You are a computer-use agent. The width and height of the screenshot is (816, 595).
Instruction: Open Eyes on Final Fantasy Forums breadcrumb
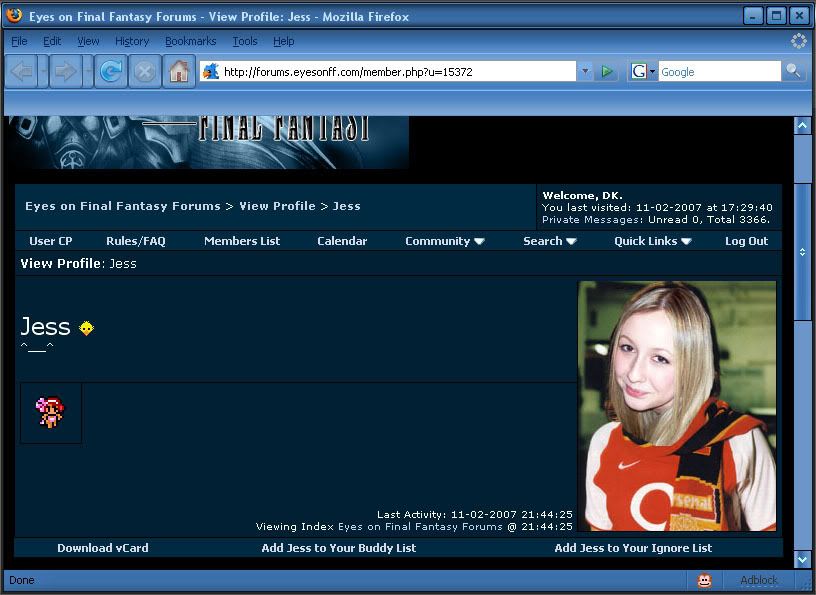coord(123,206)
